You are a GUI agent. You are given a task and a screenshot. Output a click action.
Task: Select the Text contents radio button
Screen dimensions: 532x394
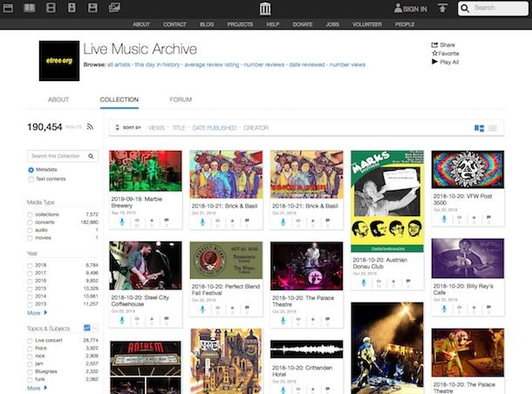point(31,179)
